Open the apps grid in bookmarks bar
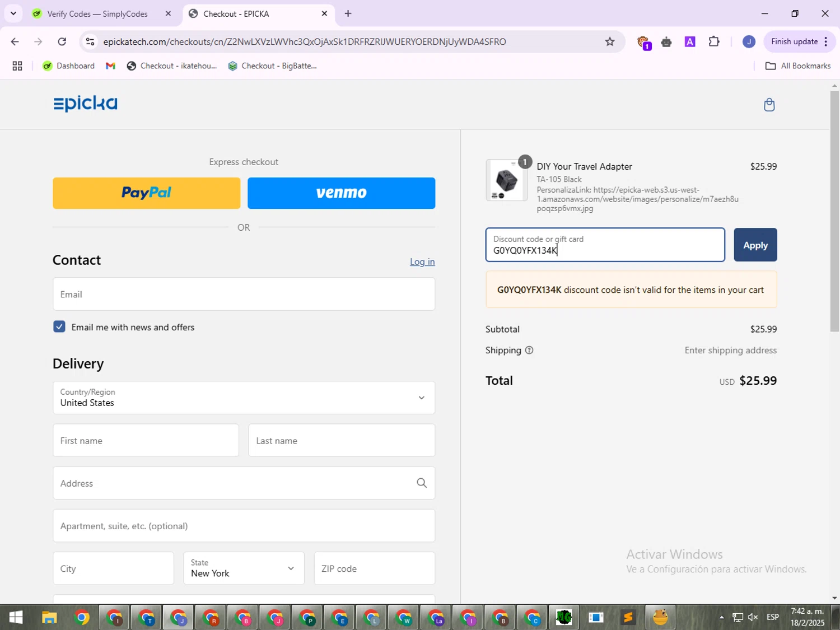The height and width of the screenshot is (630, 840). click(17, 66)
